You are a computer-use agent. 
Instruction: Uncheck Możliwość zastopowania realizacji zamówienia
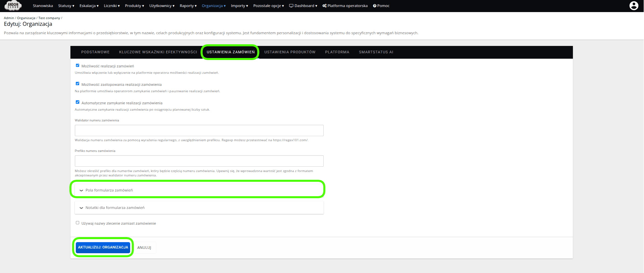[77, 84]
